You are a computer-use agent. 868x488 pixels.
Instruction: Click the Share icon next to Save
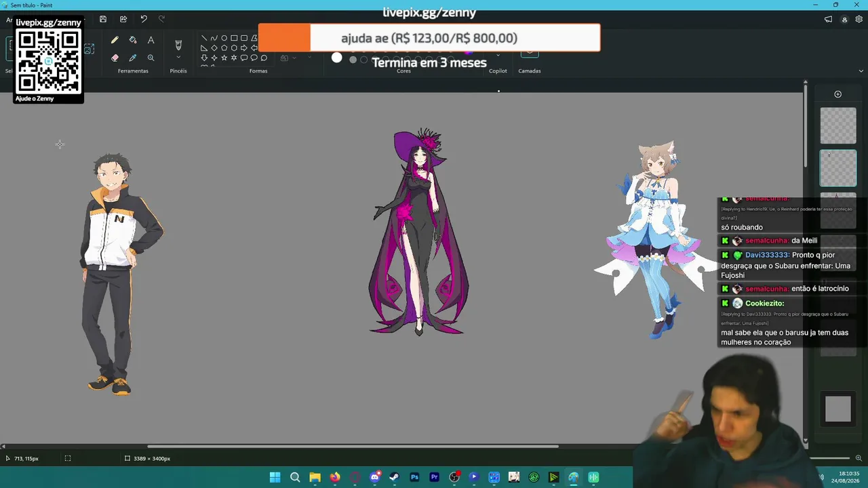[x=123, y=19]
